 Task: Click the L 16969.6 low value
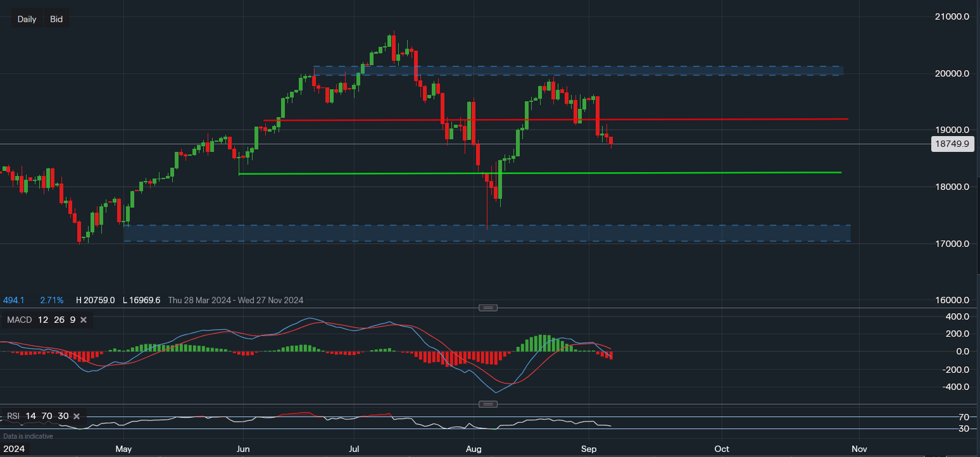142,300
